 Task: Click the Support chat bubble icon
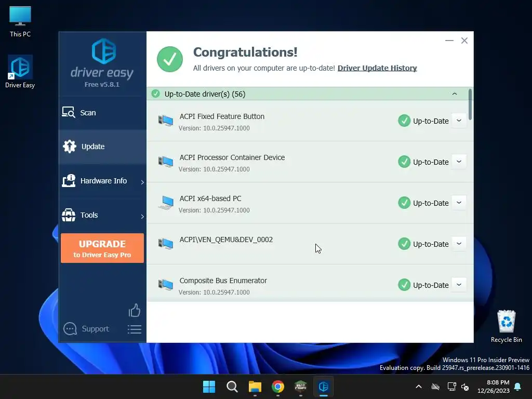(x=70, y=328)
